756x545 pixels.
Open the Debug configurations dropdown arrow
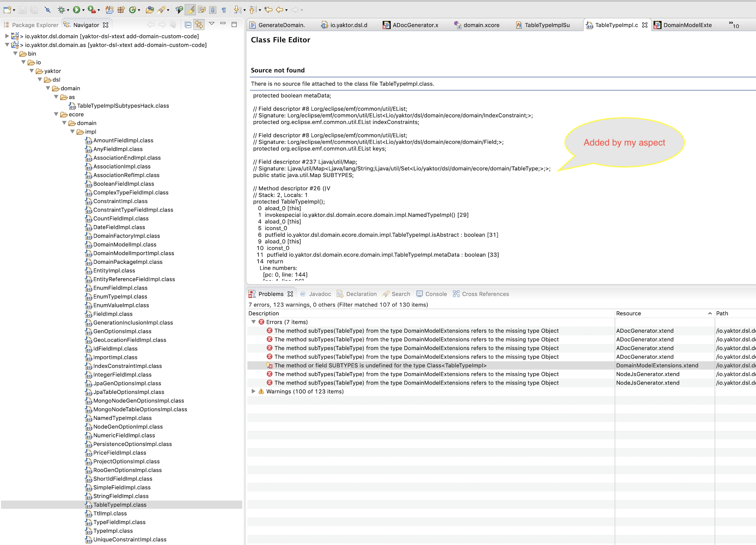point(68,10)
